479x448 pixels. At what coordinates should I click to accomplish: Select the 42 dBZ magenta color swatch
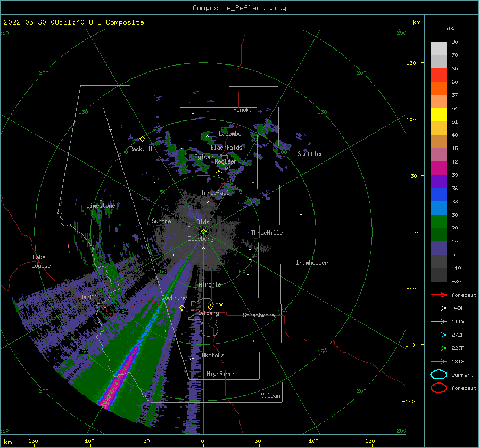click(439, 168)
